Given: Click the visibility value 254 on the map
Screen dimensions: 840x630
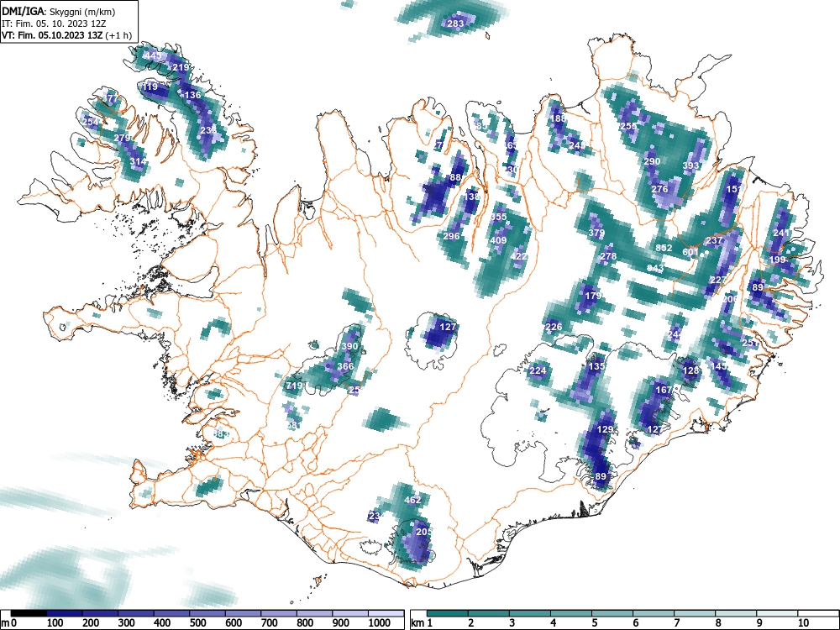Looking at the screenshot, I should point(91,122).
